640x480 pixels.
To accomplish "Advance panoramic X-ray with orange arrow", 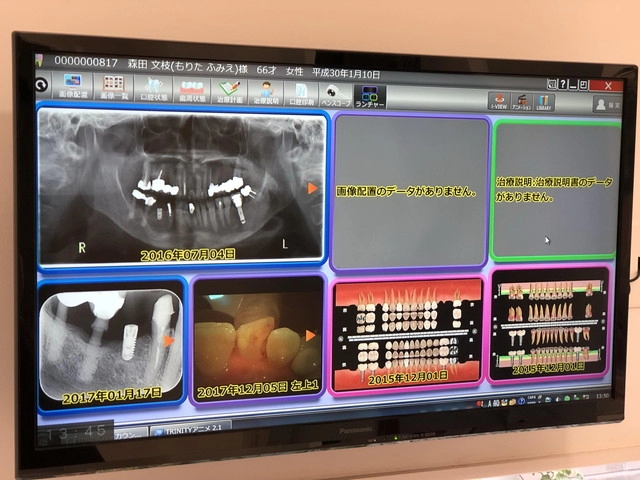I will click(313, 188).
